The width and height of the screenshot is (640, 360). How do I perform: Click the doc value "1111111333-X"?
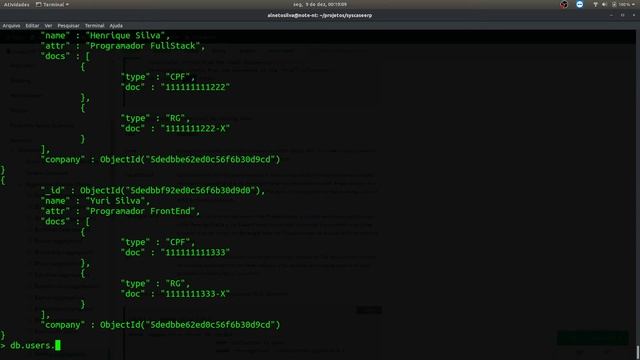tap(196, 293)
